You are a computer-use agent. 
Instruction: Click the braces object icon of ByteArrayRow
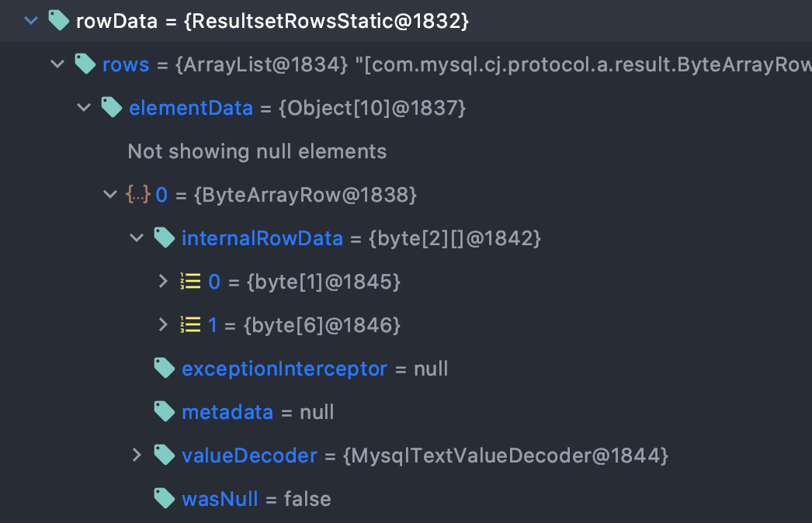tap(137, 195)
